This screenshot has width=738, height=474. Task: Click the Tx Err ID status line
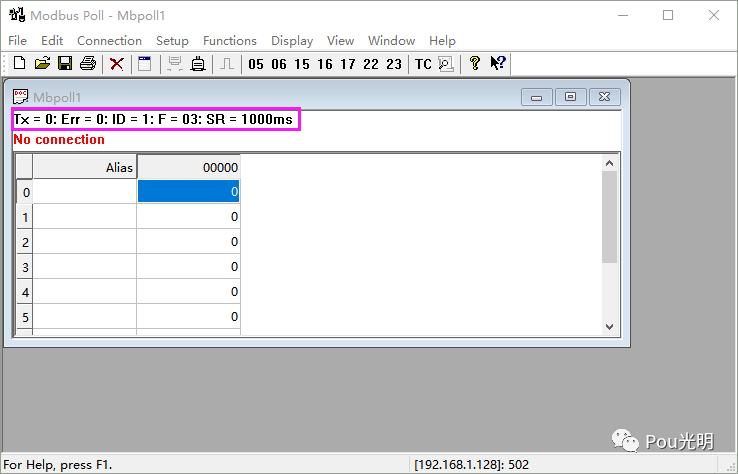point(153,119)
